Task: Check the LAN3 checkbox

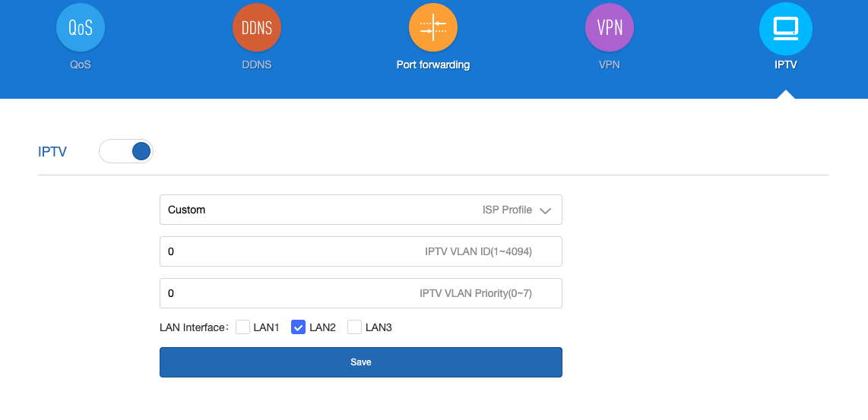Action: coord(355,327)
